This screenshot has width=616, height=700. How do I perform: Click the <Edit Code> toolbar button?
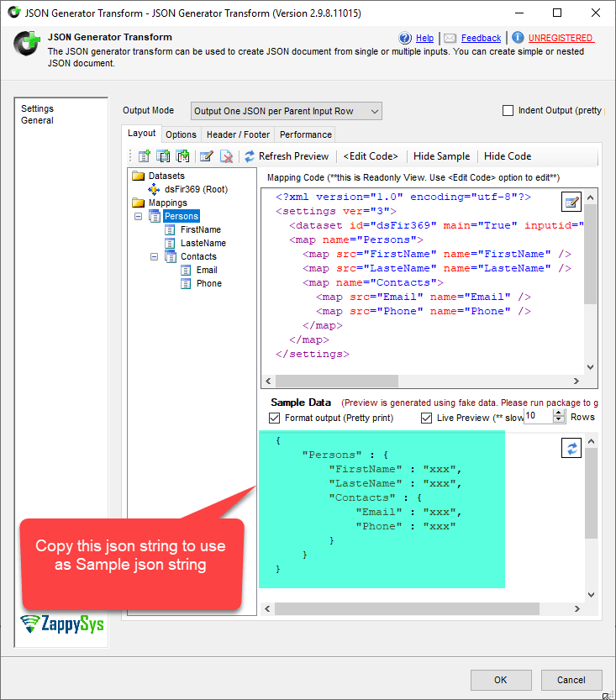point(371,156)
